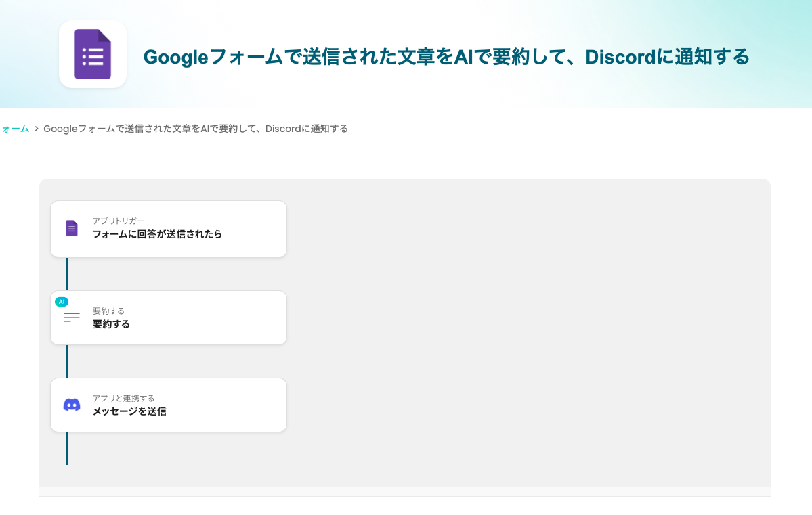Screen dimensions: 812x515
Task: Click the breadcrumb chevron separator
Action: (x=37, y=129)
